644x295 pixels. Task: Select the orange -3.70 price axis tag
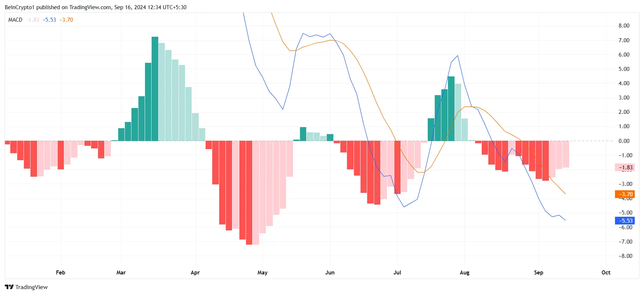625,194
